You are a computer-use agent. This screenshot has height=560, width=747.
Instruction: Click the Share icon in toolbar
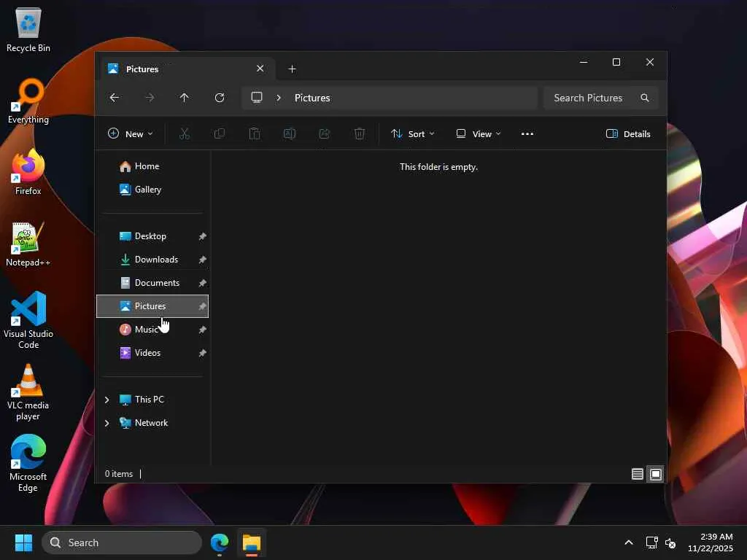325,134
